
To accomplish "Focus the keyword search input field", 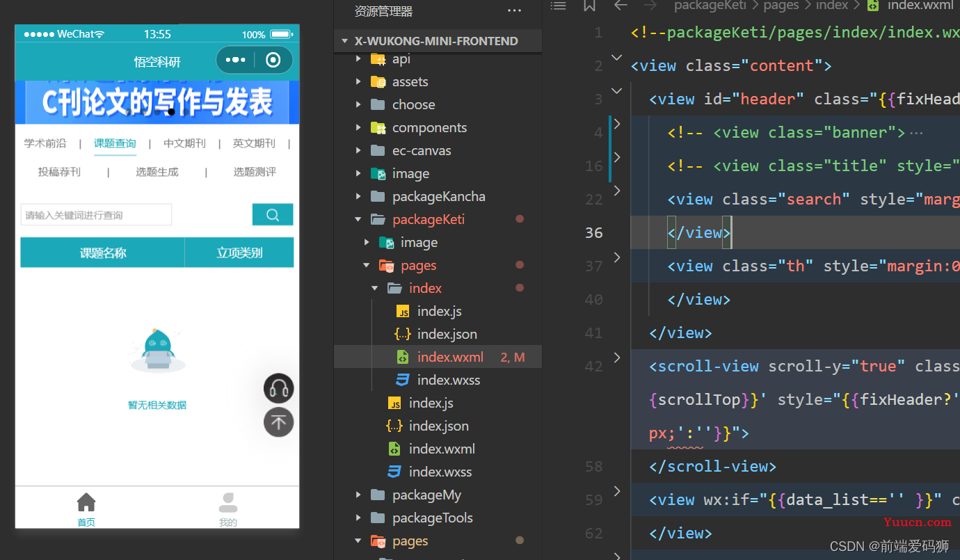I will pyautogui.click(x=96, y=215).
